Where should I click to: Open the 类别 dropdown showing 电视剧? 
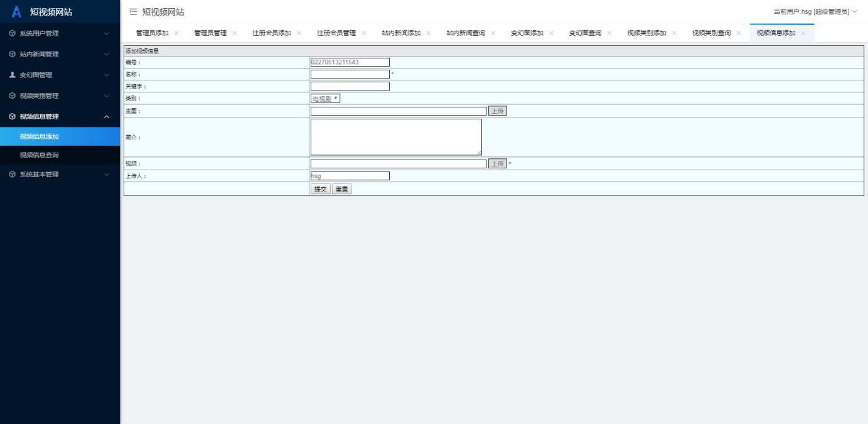coord(325,99)
